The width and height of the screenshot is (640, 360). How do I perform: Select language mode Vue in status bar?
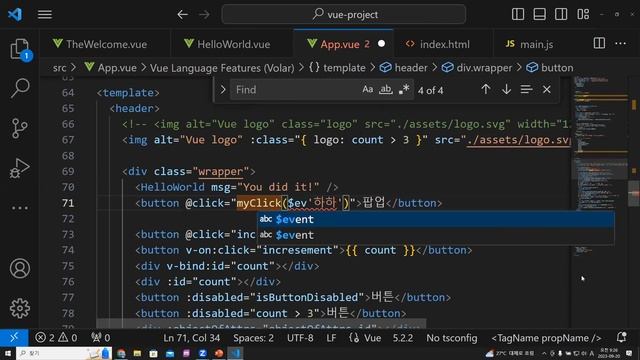click(365, 338)
